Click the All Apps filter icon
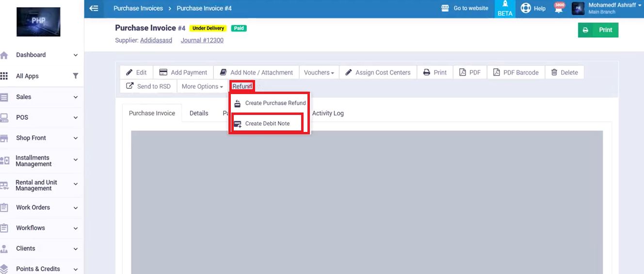The width and height of the screenshot is (644, 274). tap(75, 76)
